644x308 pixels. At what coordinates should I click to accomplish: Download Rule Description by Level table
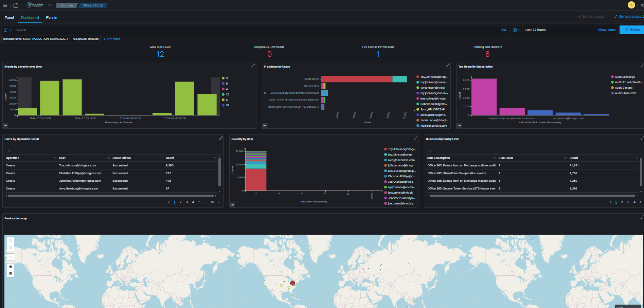[431, 151]
